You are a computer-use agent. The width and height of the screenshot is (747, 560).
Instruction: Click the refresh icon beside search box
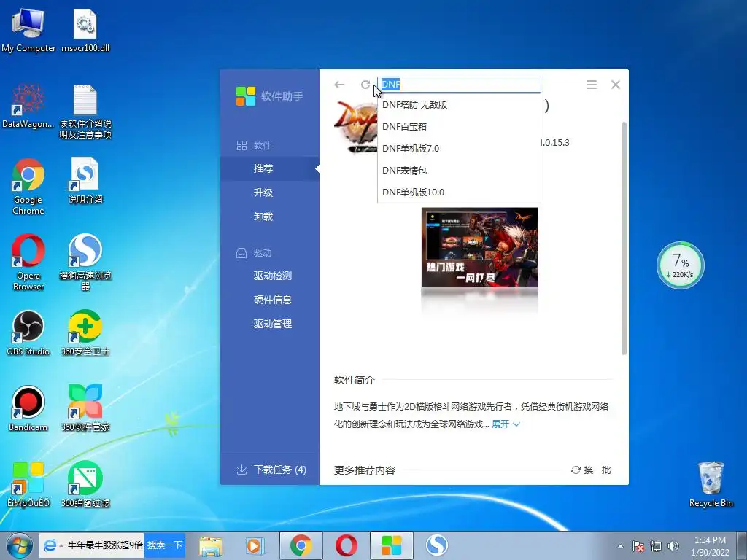365,85
